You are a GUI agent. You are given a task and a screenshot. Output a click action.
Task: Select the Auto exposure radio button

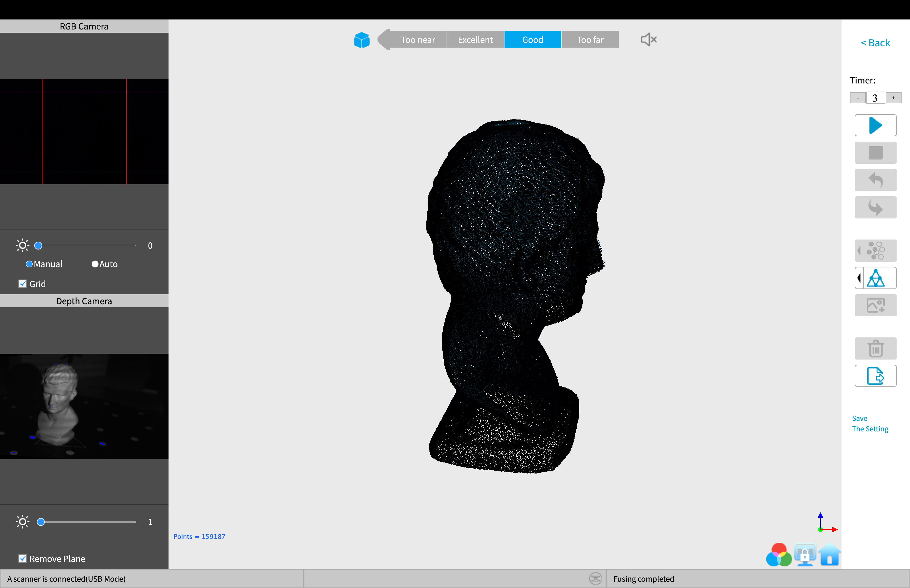click(95, 264)
